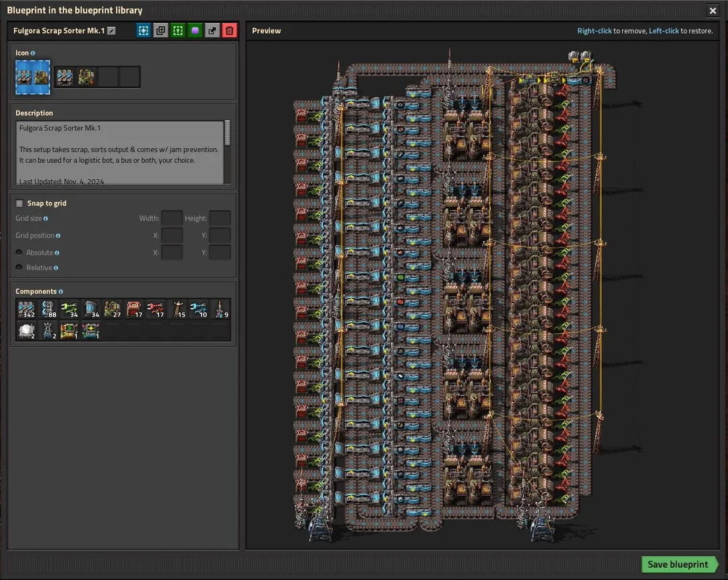Click the Y field in the Absolute row
This screenshot has width=728, height=580.
click(x=220, y=253)
